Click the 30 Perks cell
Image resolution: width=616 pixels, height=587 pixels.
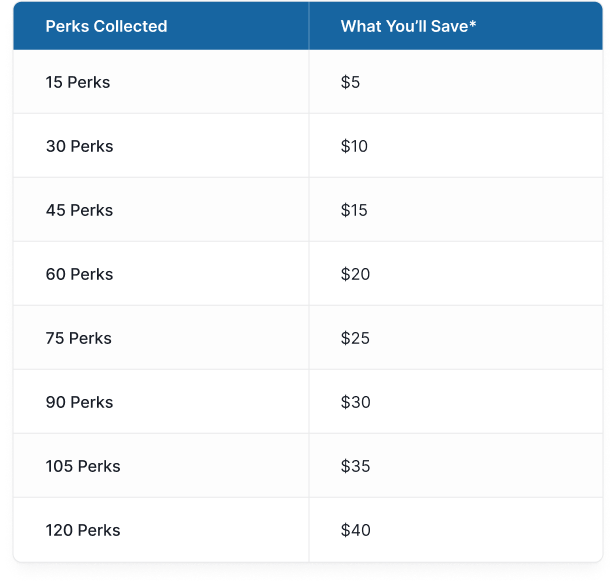(x=79, y=146)
